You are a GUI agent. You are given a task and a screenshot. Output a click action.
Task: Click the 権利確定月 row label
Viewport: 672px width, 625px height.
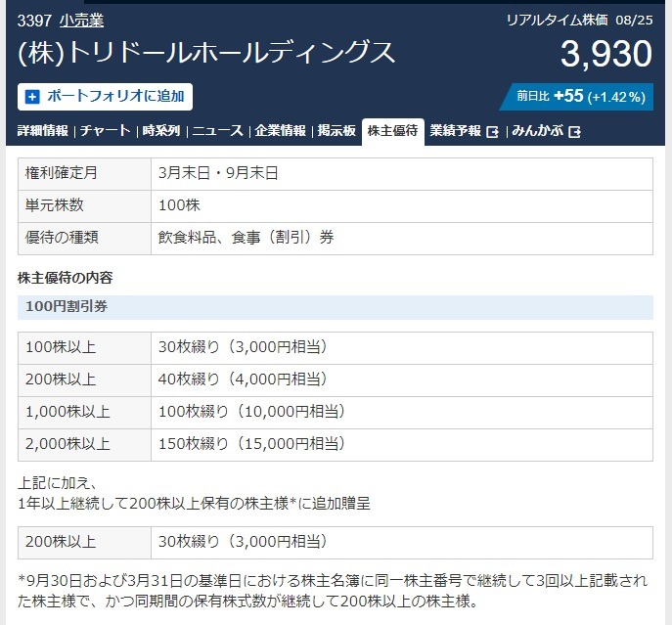pos(84,174)
